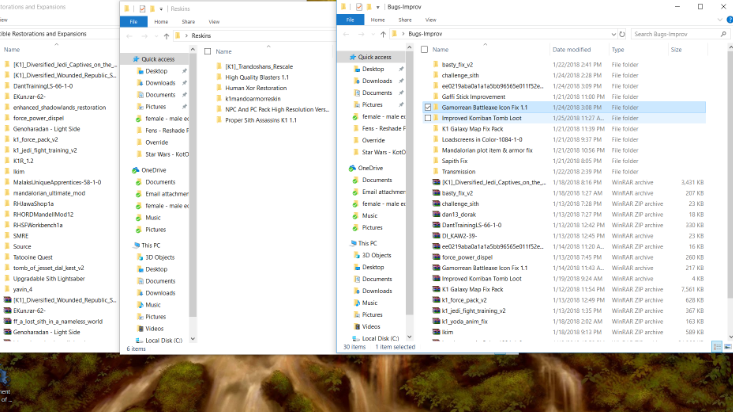The height and width of the screenshot is (412, 733).
Task: Tick checkbox for Improved Korriban Tomb Loot
Action: pyautogui.click(x=429, y=118)
